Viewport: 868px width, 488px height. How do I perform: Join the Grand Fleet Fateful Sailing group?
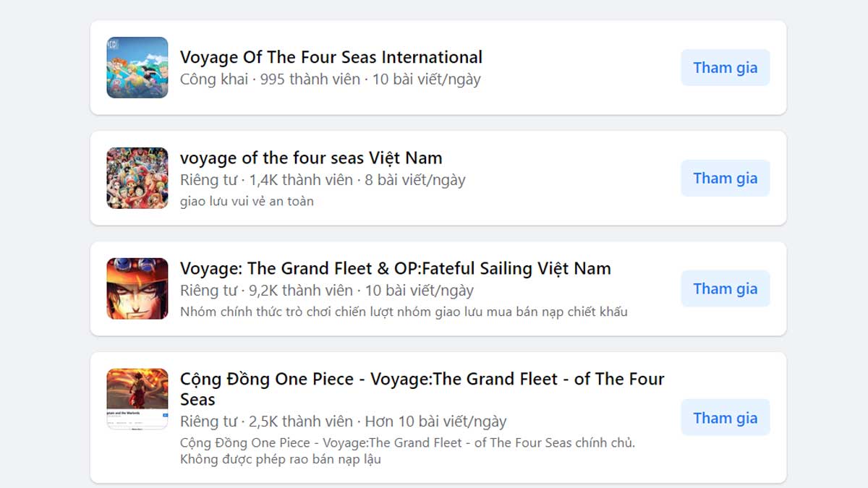tap(726, 288)
